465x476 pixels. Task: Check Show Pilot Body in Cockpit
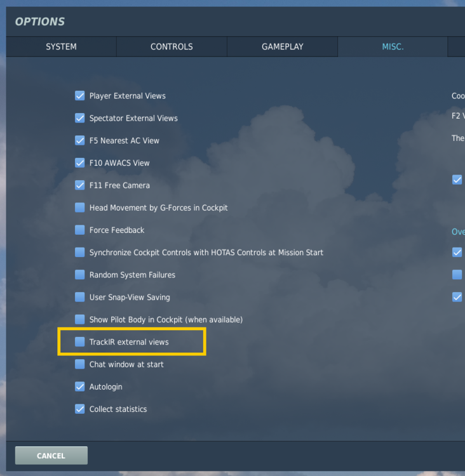tap(80, 319)
